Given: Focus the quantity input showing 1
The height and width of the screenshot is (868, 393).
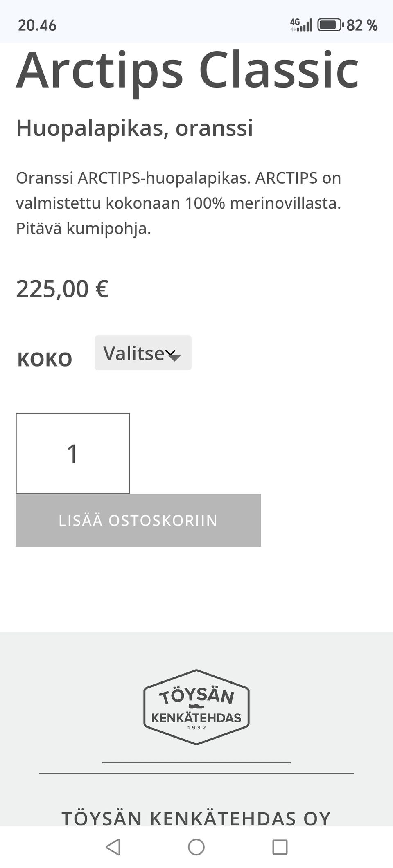Looking at the screenshot, I should click(x=73, y=453).
